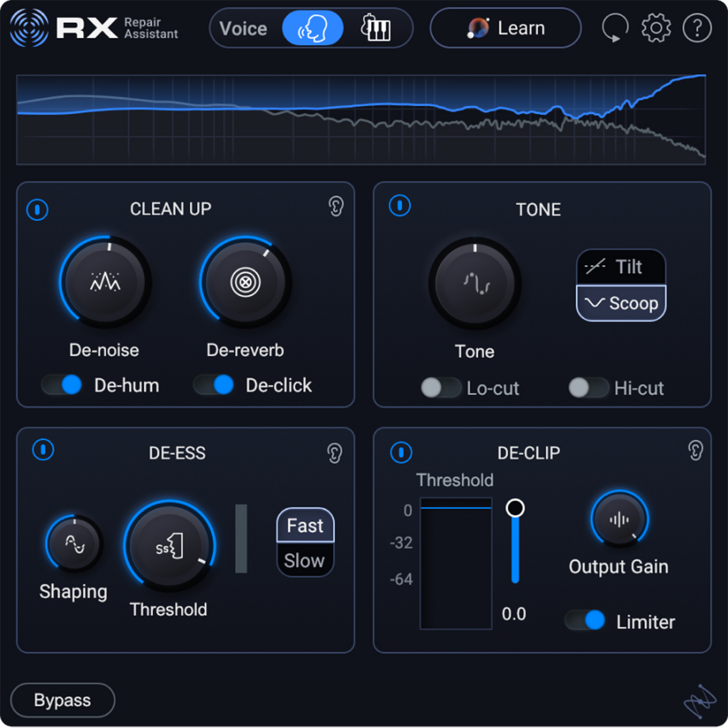Click the Learn button
This screenshot has width=728, height=728.
pyautogui.click(x=505, y=29)
